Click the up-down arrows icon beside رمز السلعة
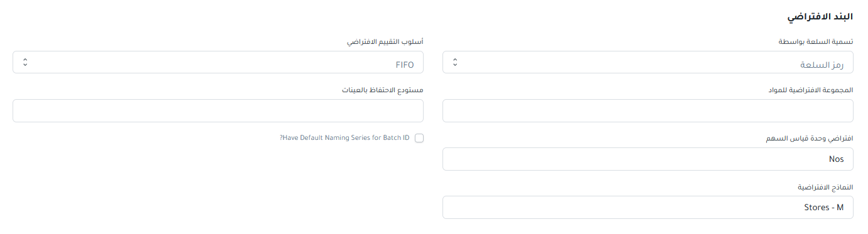 point(455,62)
